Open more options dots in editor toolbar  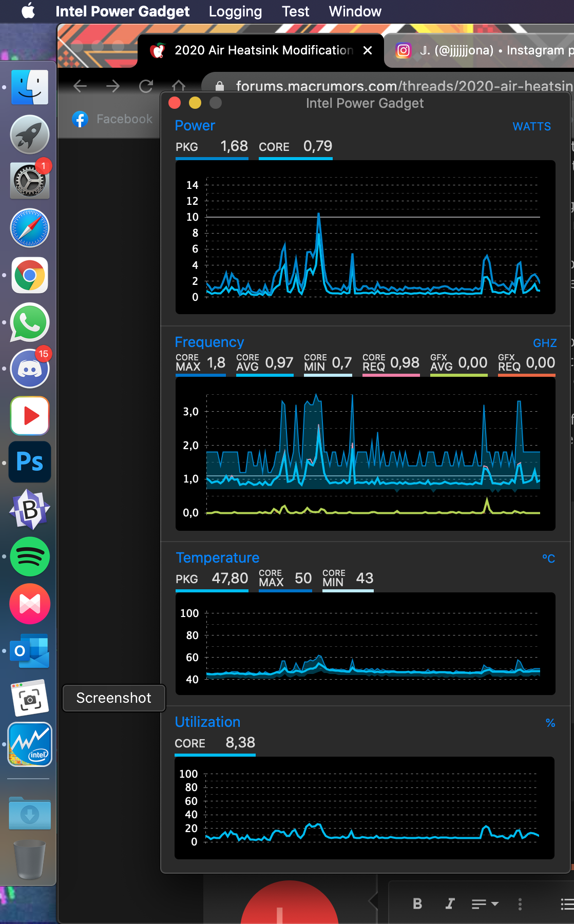click(x=520, y=904)
